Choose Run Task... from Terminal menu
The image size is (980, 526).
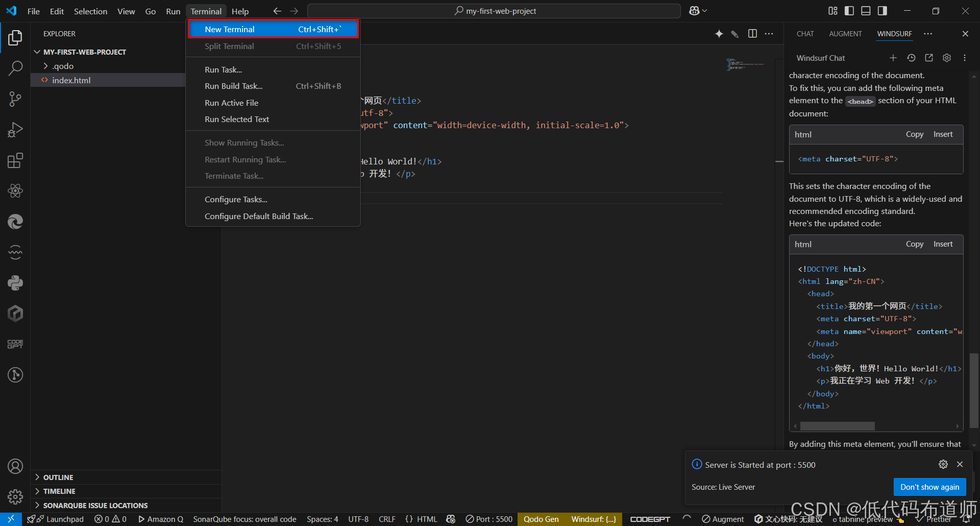(x=273, y=69)
